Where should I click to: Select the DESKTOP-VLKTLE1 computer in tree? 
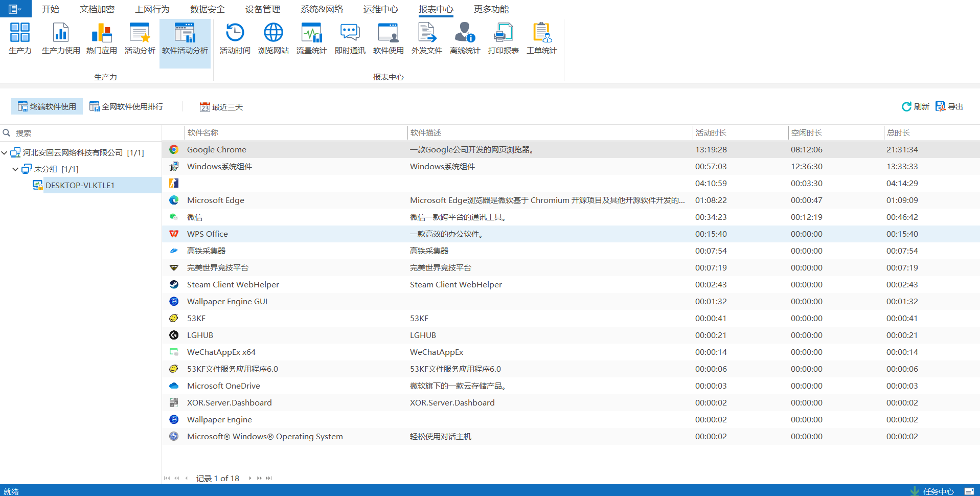point(80,185)
